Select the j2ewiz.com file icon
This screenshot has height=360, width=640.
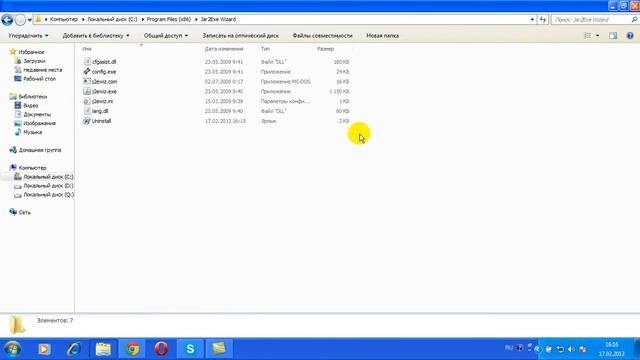point(87,81)
